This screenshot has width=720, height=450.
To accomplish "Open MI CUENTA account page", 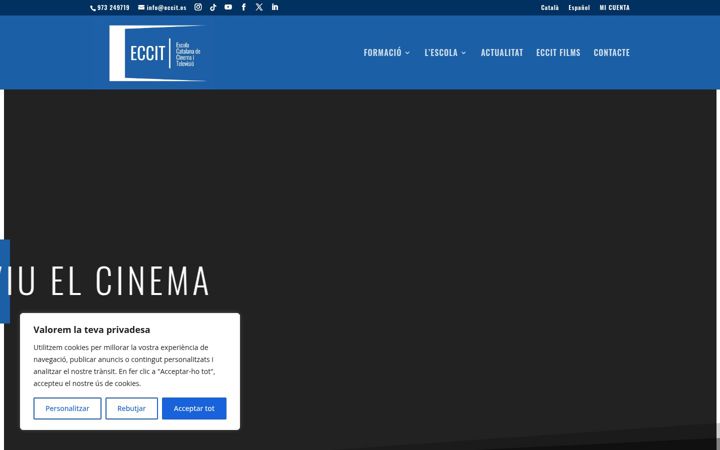I will click(x=614, y=7).
